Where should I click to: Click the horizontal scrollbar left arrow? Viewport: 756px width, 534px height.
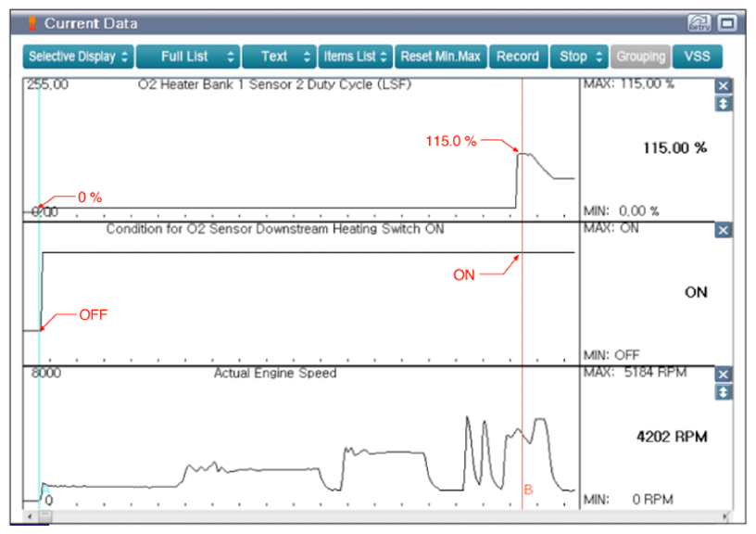coord(31,515)
